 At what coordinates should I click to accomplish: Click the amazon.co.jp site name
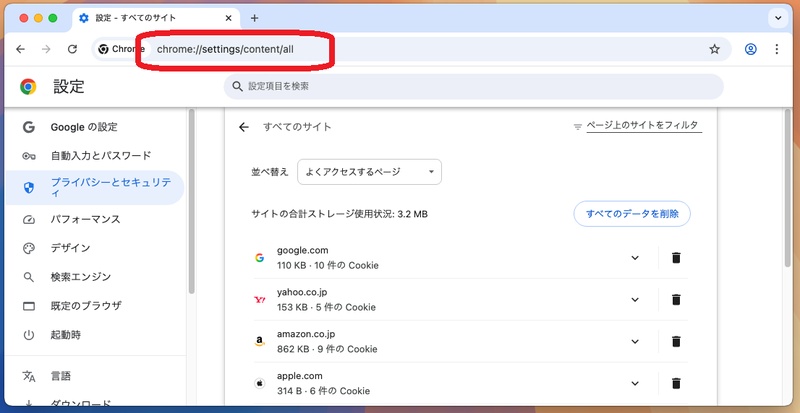pyautogui.click(x=306, y=334)
